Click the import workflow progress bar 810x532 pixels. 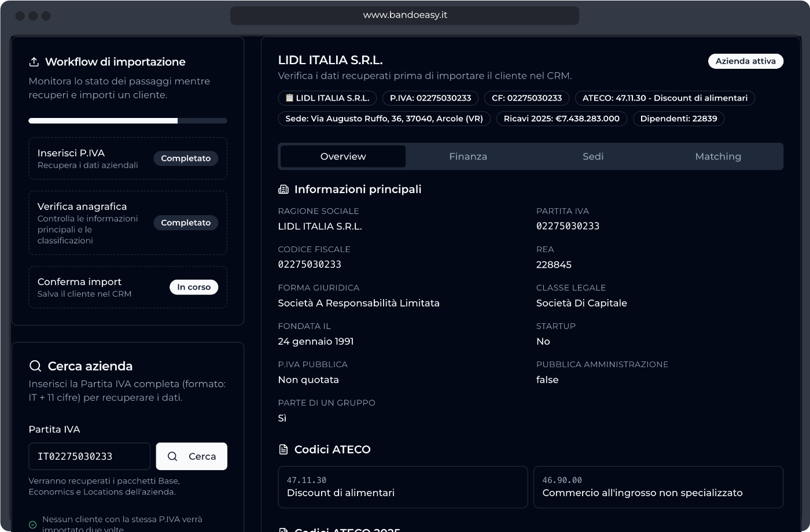128,121
